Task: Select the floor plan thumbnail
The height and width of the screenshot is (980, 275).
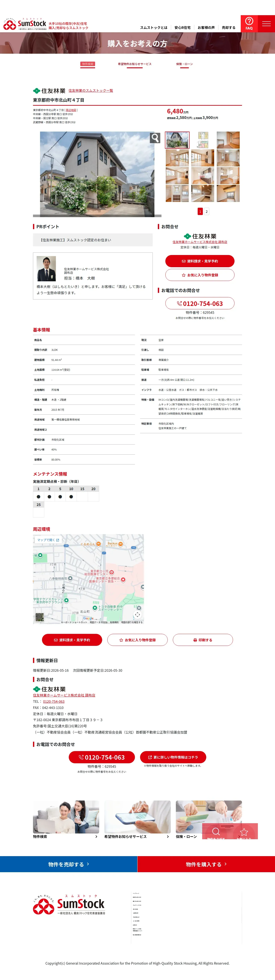Action: click(203, 140)
